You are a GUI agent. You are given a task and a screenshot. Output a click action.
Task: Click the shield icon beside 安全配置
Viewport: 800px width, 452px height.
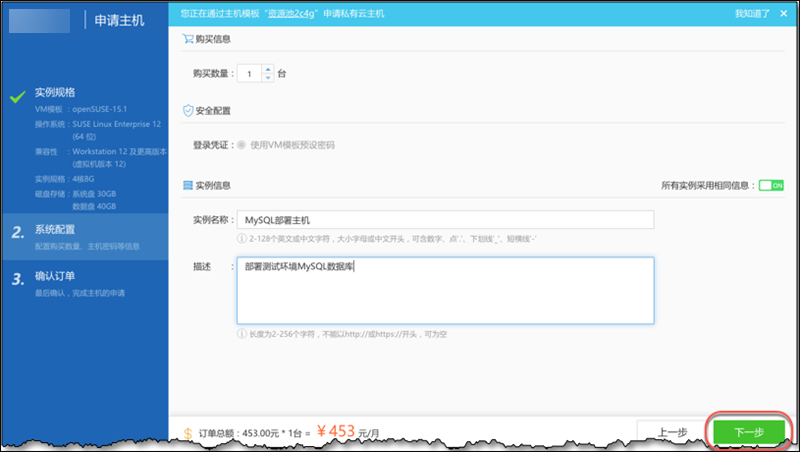point(187,111)
